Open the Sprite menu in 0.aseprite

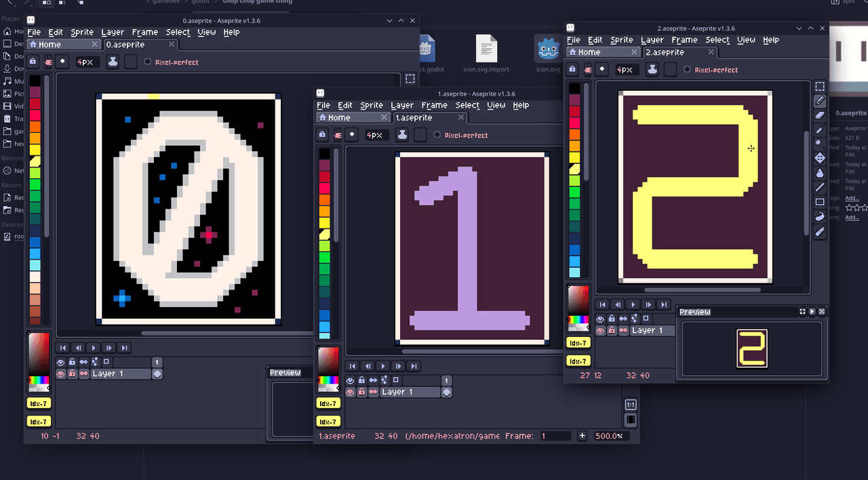pos(82,32)
